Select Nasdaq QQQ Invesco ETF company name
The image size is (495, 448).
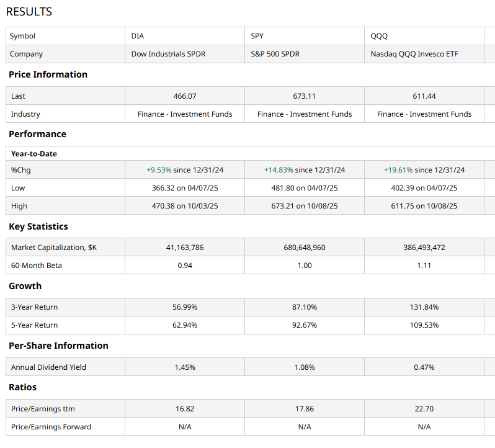418,54
